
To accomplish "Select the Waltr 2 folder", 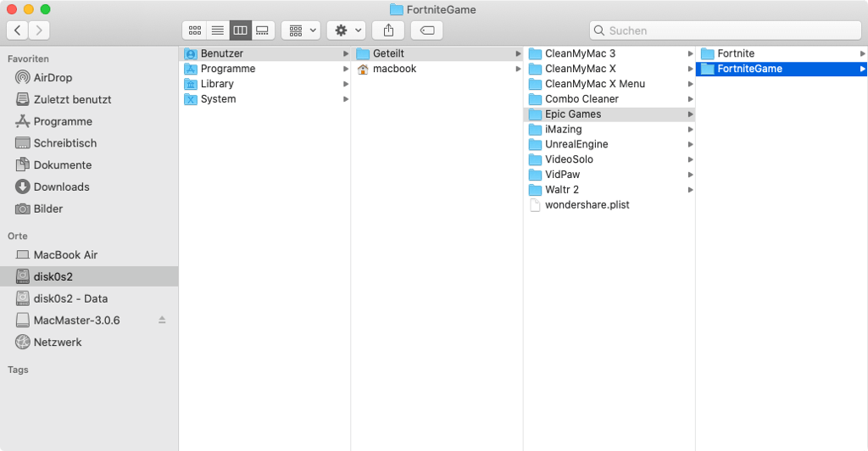I will (x=610, y=189).
